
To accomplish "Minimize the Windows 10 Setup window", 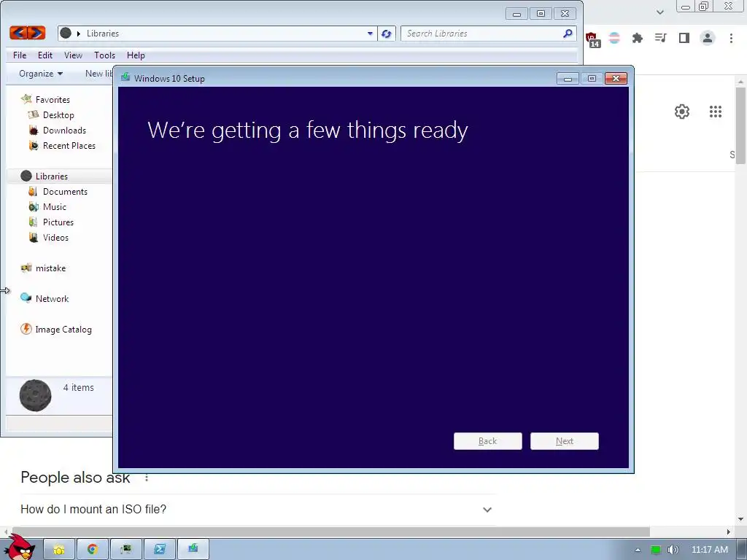I will [568, 78].
